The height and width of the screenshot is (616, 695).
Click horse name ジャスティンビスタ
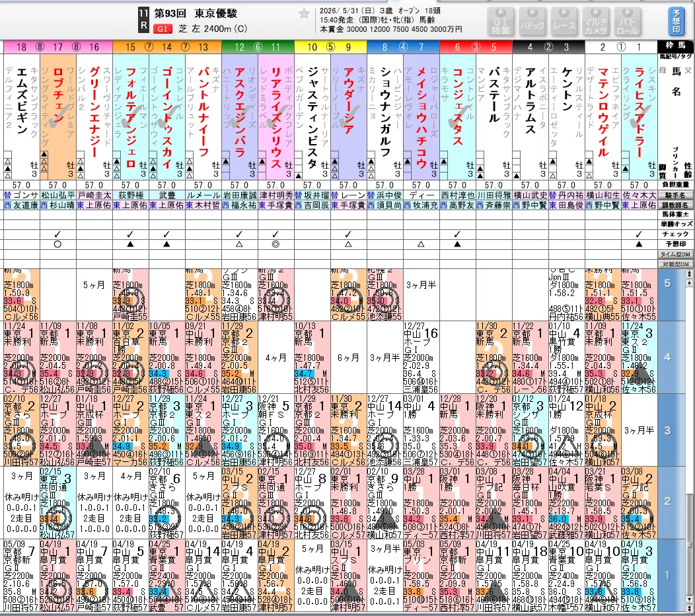coord(312,118)
